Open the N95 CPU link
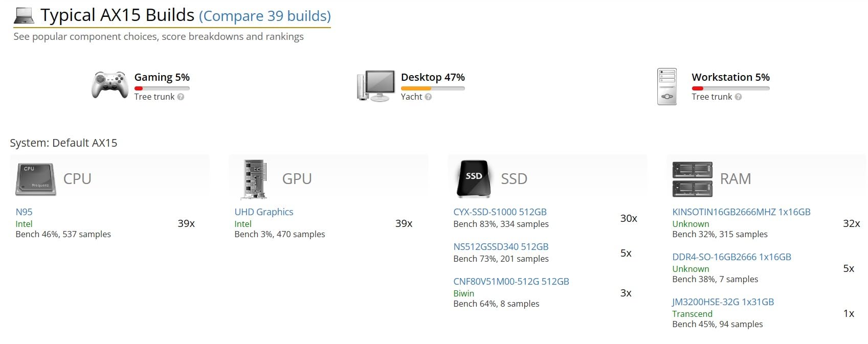The height and width of the screenshot is (344, 868). pyautogui.click(x=24, y=212)
